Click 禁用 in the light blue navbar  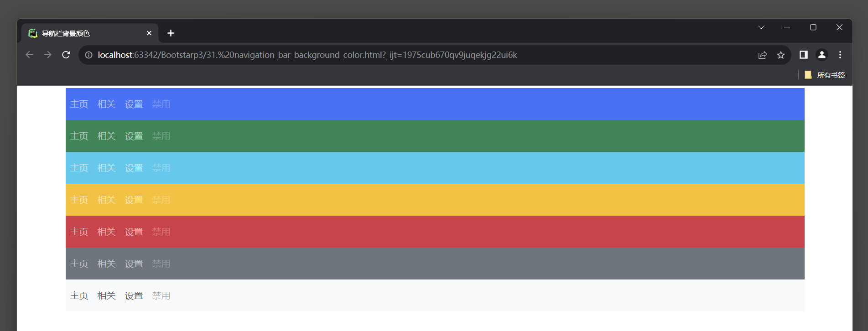[x=161, y=168]
